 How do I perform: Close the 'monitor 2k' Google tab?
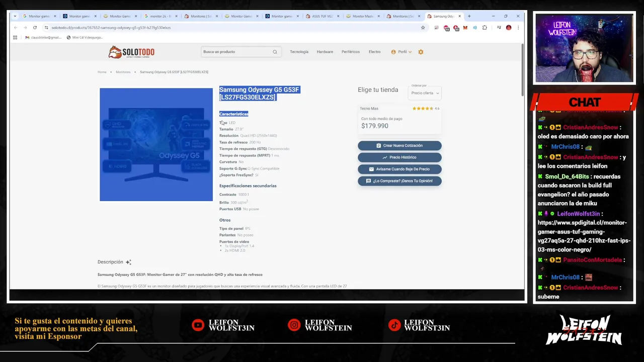(x=176, y=16)
